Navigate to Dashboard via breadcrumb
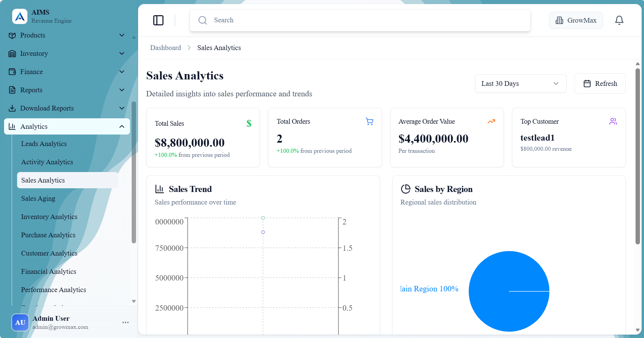 [165, 48]
